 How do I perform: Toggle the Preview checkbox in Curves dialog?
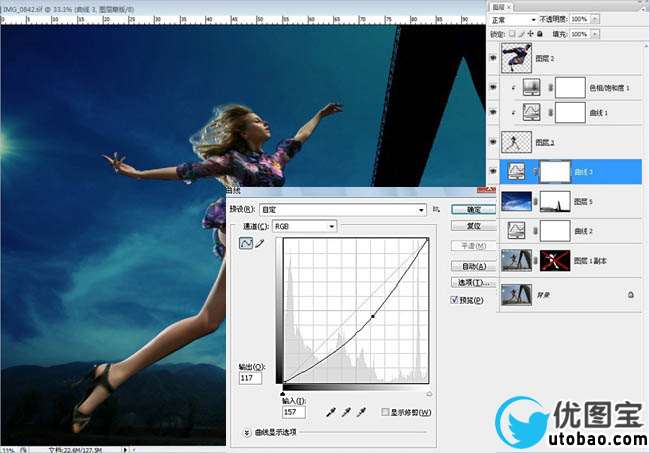click(x=455, y=299)
